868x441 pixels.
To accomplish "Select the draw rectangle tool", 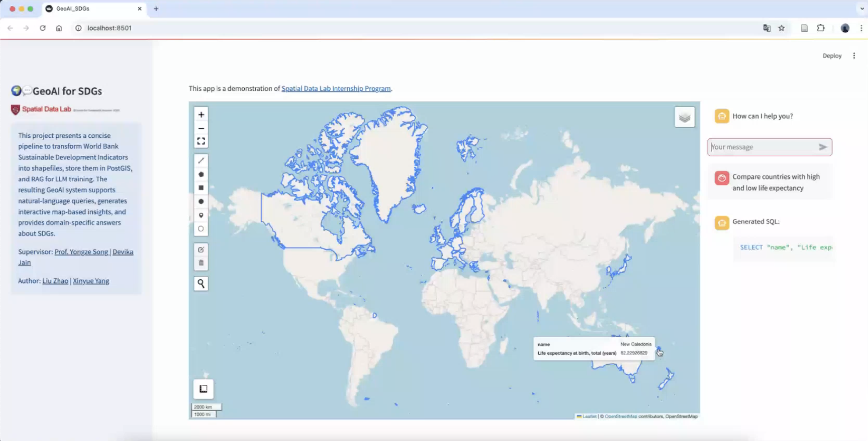I will [201, 188].
